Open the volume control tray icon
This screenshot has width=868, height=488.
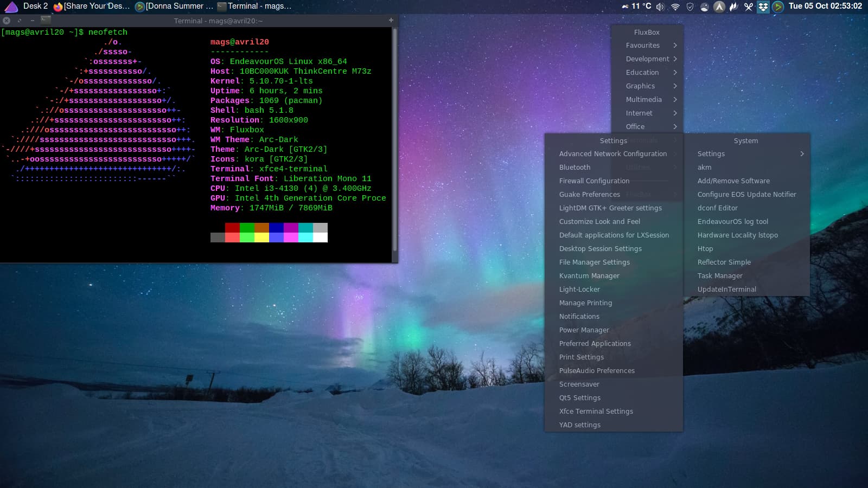660,7
